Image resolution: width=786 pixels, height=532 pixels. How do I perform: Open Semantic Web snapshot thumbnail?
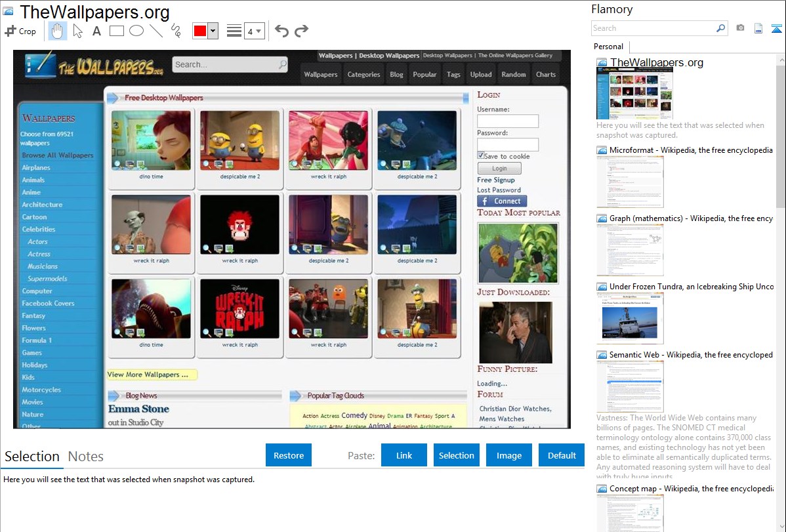pyautogui.click(x=630, y=386)
